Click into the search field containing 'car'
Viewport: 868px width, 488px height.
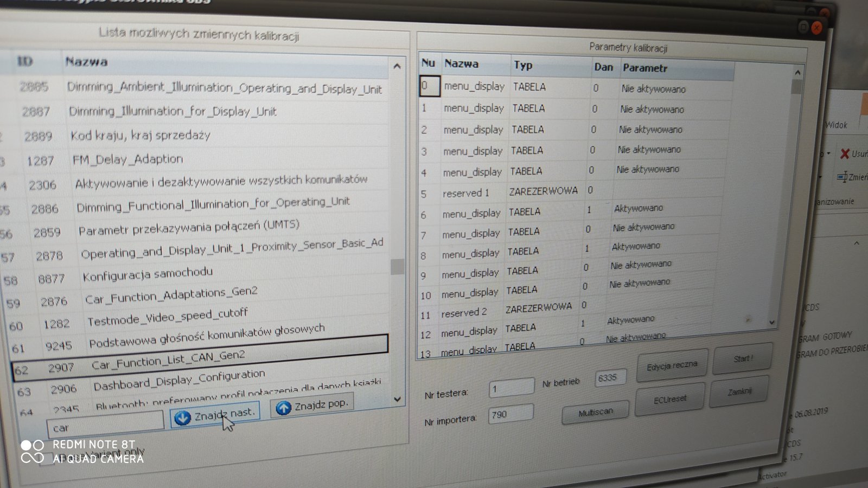[x=105, y=425]
